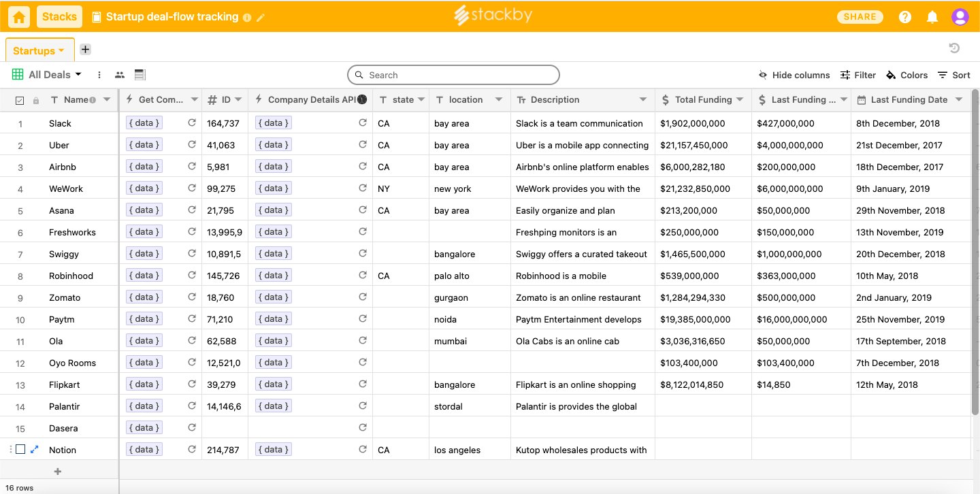Open the Get Com... column dropdown arrow

point(194,100)
